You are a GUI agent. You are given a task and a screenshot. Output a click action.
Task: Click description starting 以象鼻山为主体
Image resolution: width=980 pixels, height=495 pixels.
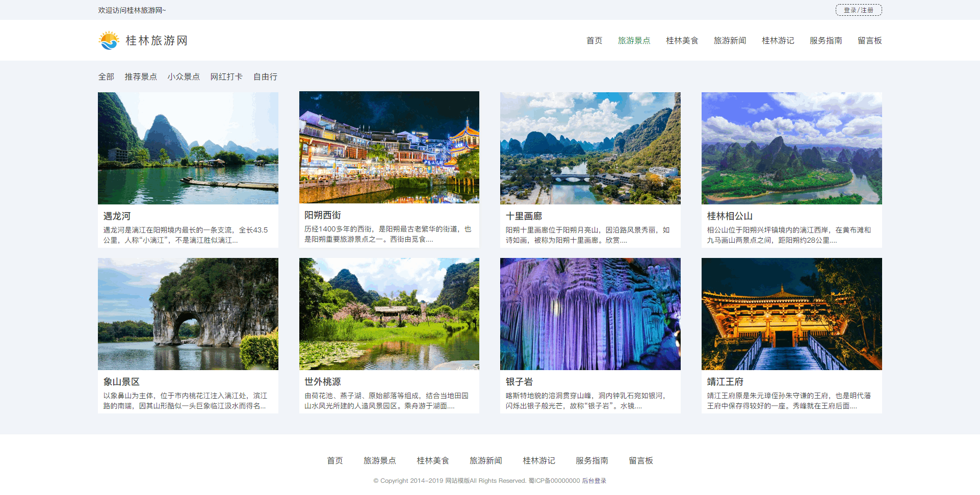tap(186, 401)
